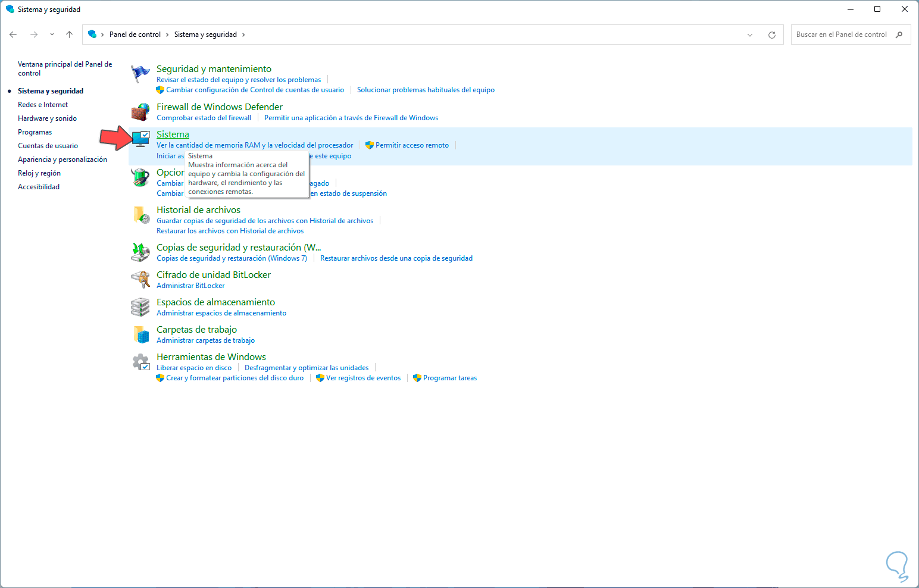Click Desfragmentar y optimizar las unidades
919x588 pixels.
[307, 368]
